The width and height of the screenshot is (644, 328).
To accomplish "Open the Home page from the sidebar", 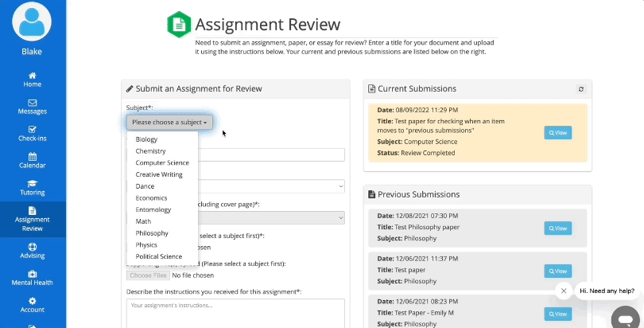I will (32, 80).
